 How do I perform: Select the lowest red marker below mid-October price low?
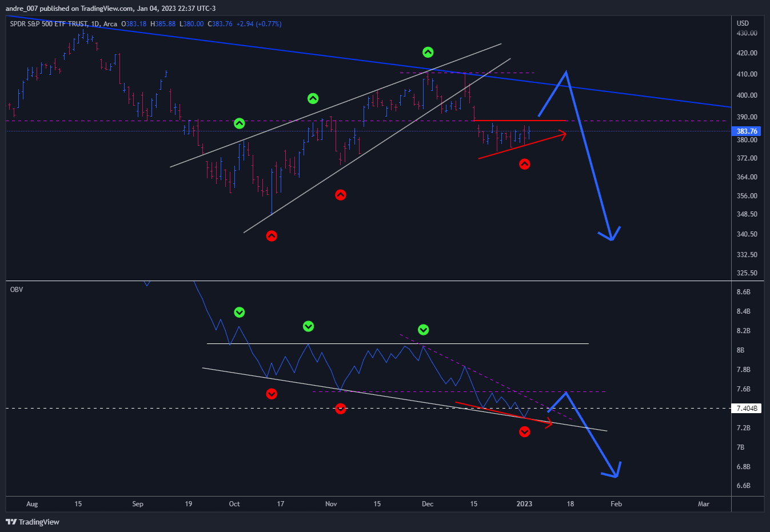pos(272,236)
